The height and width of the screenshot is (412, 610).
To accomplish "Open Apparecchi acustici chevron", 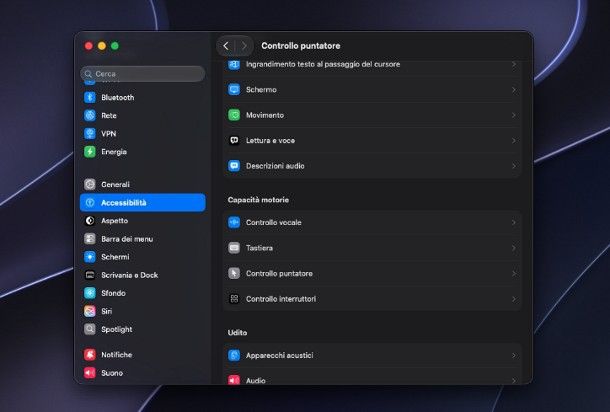I will click(x=514, y=356).
